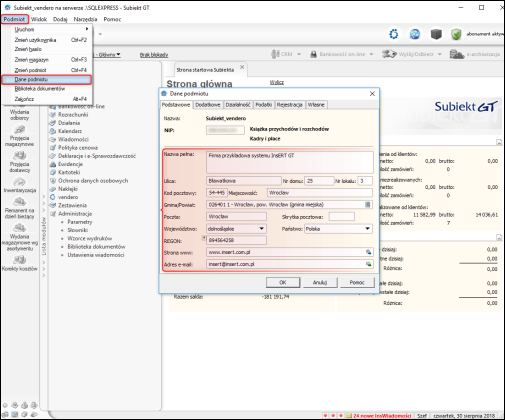Click the Nazwa pełna text field
Screen dimensions: 505x420
(x=290, y=162)
